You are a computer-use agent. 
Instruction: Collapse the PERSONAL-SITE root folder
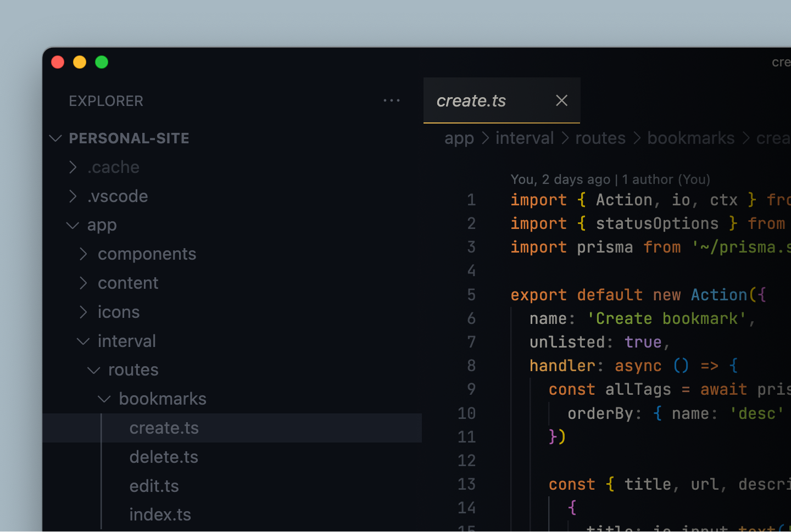coord(55,138)
